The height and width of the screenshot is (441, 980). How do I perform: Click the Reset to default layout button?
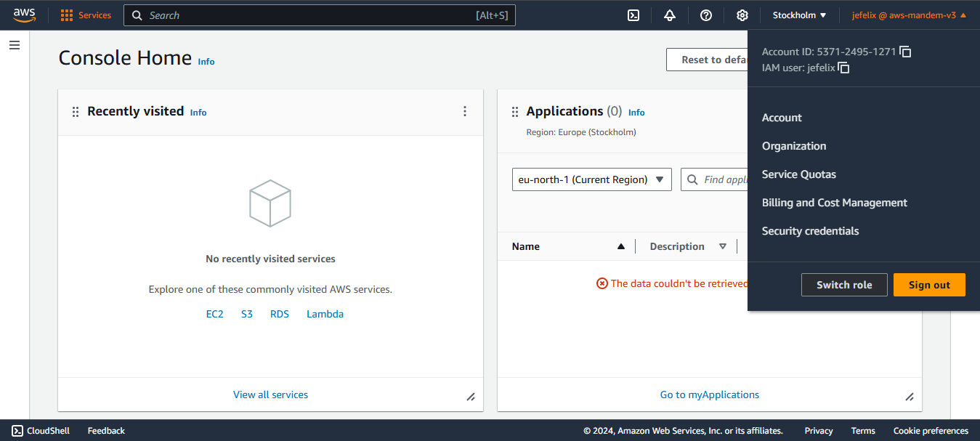pos(707,60)
